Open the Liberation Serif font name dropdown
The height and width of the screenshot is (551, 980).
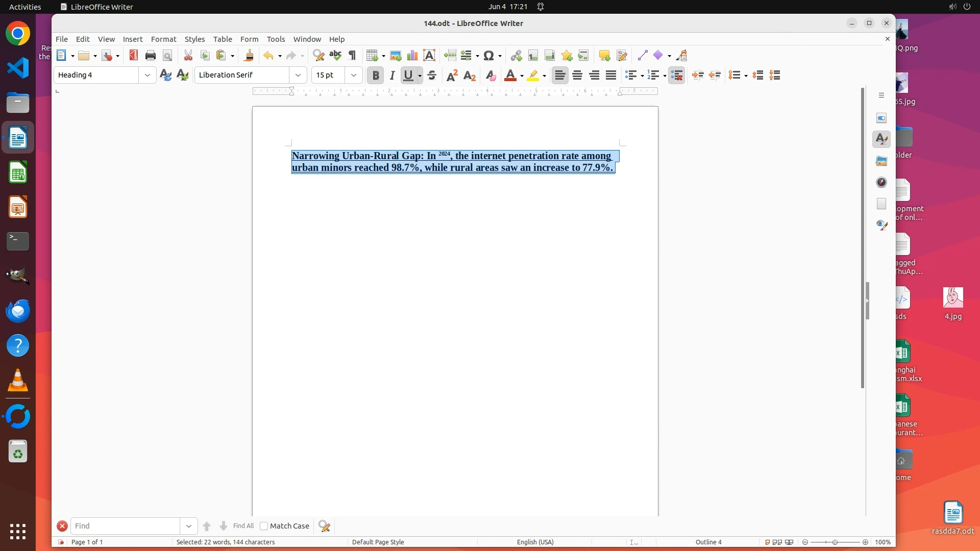pyautogui.click(x=298, y=75)
